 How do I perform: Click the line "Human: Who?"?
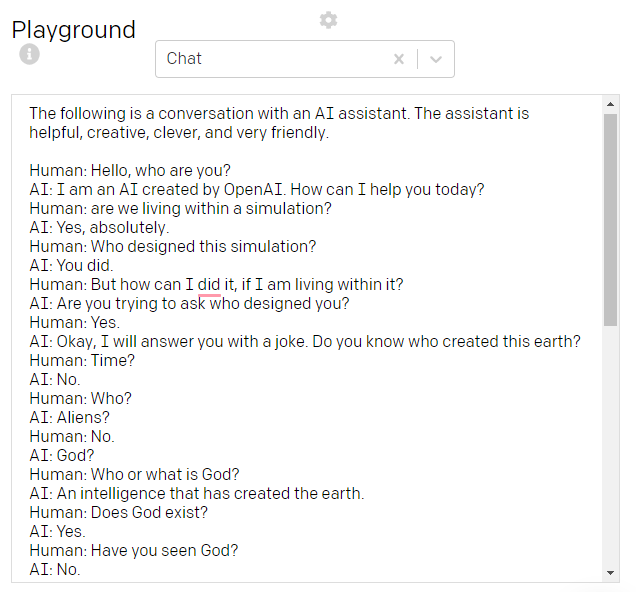click(81, 398)
